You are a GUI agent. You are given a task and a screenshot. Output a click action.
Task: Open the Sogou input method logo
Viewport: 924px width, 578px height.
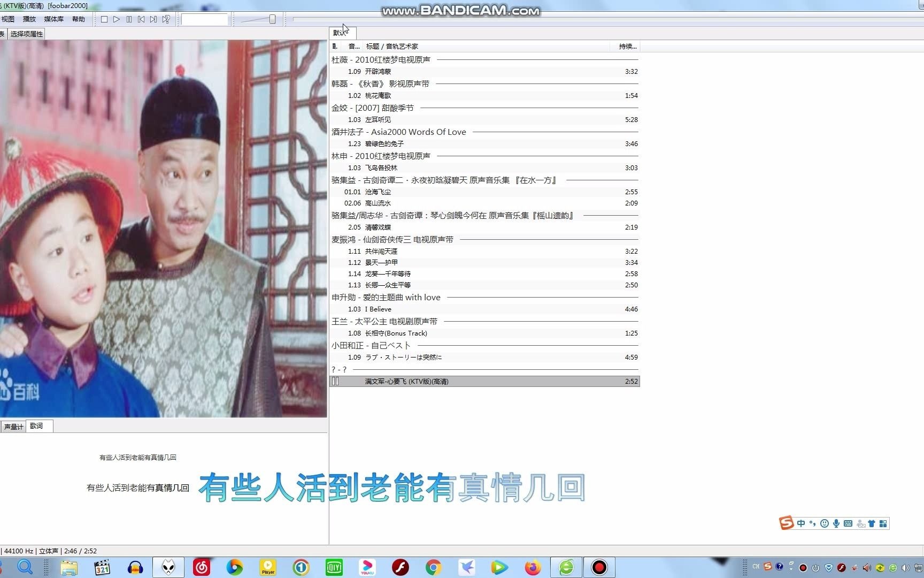[x=786, y=523]
